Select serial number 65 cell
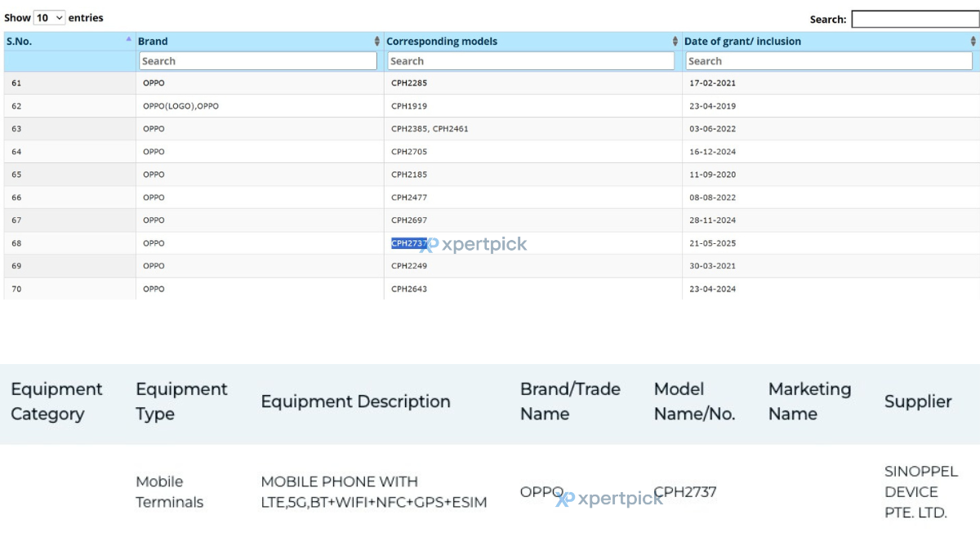This screenshot has width=980, height=555. (x=70, y=175)
